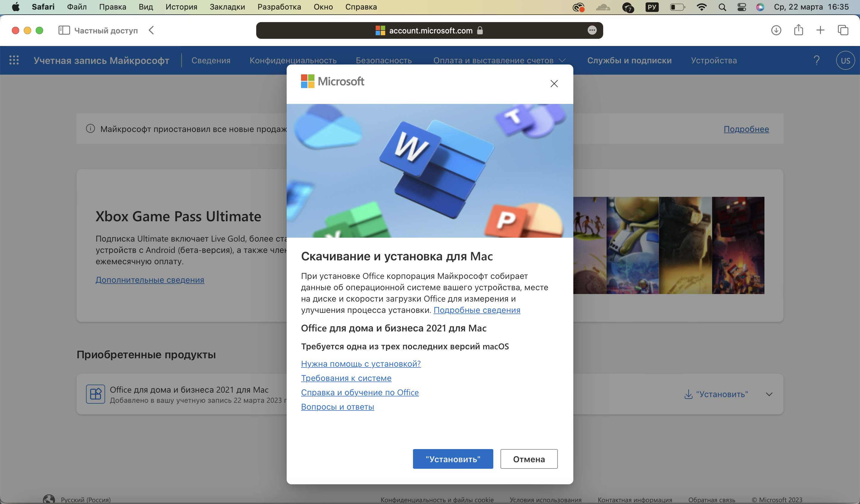This screenshot has width=860, height=504.
Task: Open Control Center in menu bar
Action: (x=741, y=7)
